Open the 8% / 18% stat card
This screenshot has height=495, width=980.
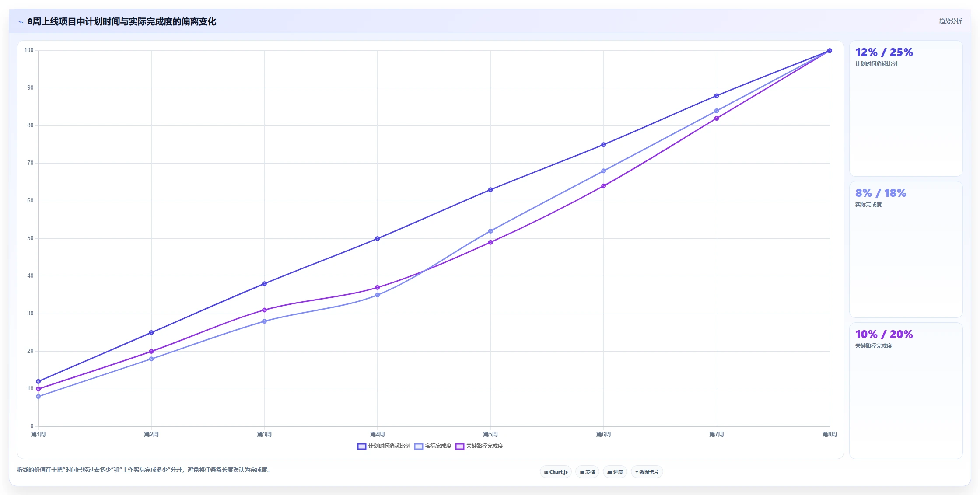[x=906, y=249]
